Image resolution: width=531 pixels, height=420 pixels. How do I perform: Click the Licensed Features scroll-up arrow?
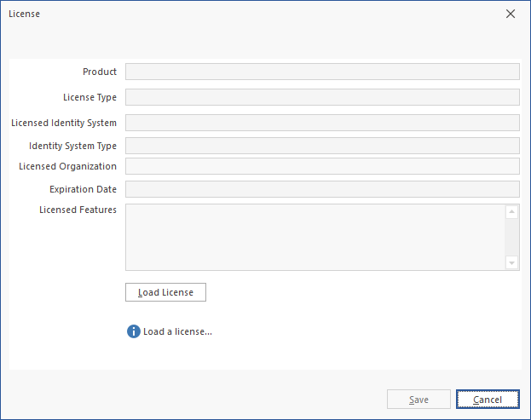511,212
